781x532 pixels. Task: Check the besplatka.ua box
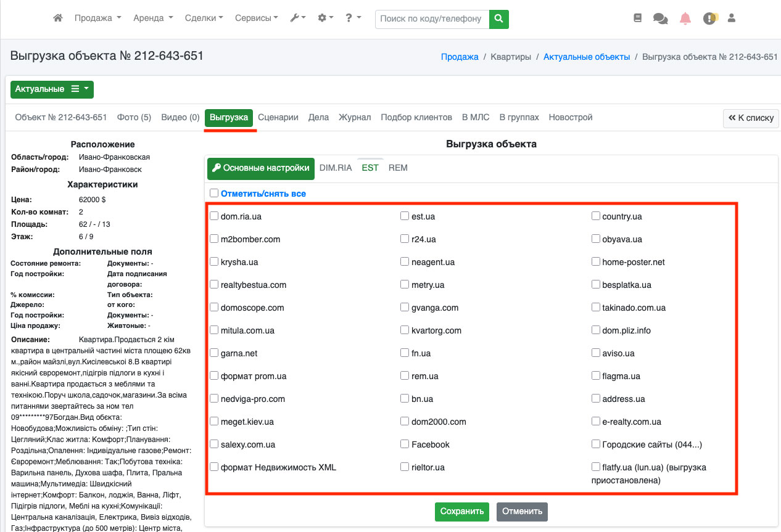[596, 285]
